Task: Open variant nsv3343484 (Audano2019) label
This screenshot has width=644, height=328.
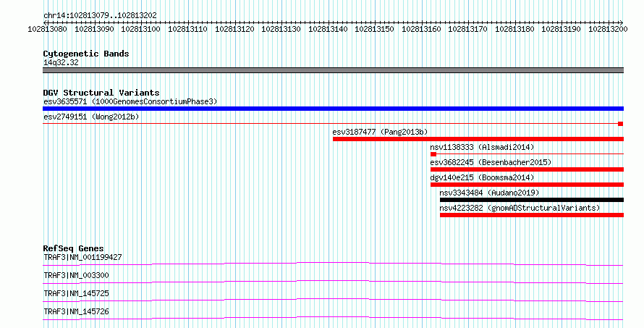Action: click(489, 193)
